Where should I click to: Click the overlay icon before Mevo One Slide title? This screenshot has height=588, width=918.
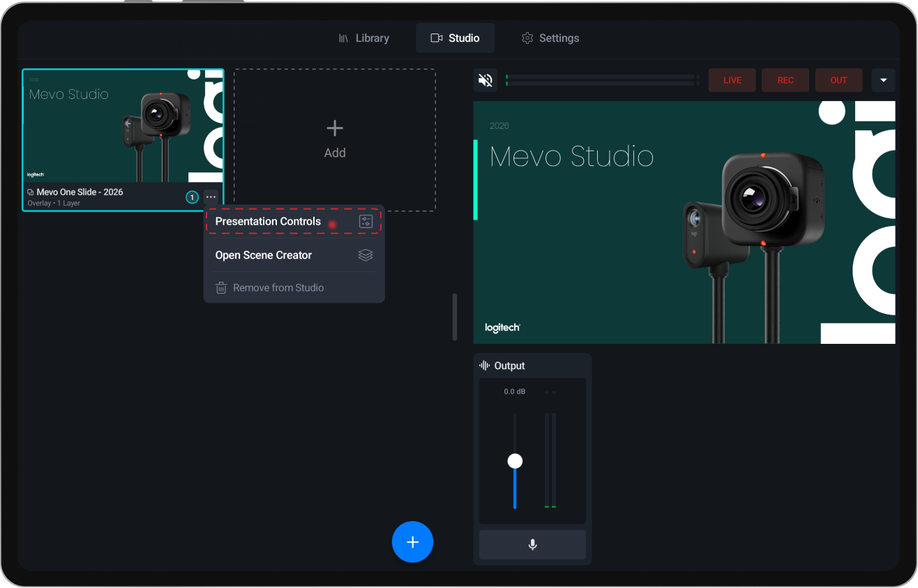29,191
